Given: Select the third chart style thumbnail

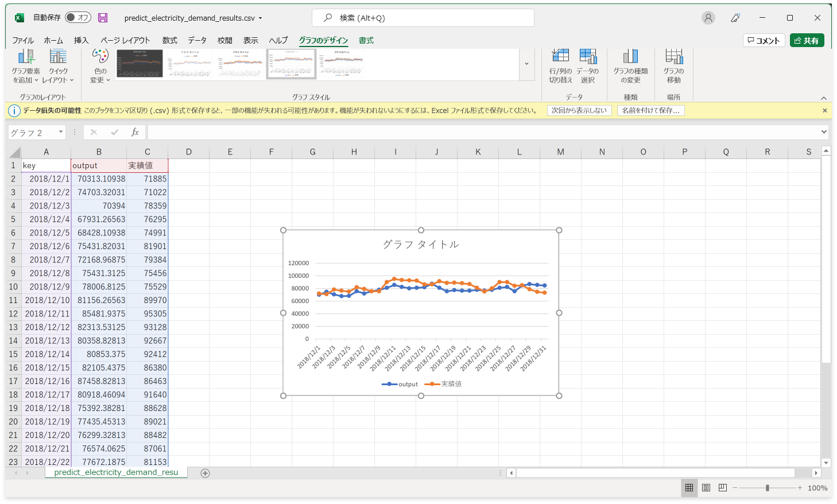Looking at the screenshot, I should [241, 63].
